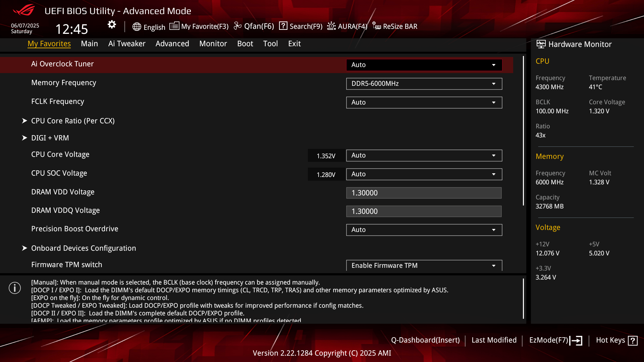This screenshot has width=644, height=362.
Task: Click the language globe icon
Action: tap(137, 27)
